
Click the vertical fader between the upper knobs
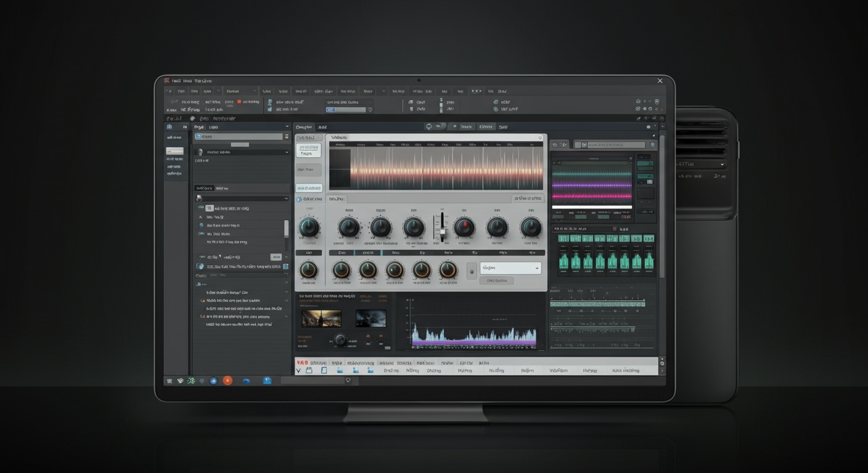(441, 227)
